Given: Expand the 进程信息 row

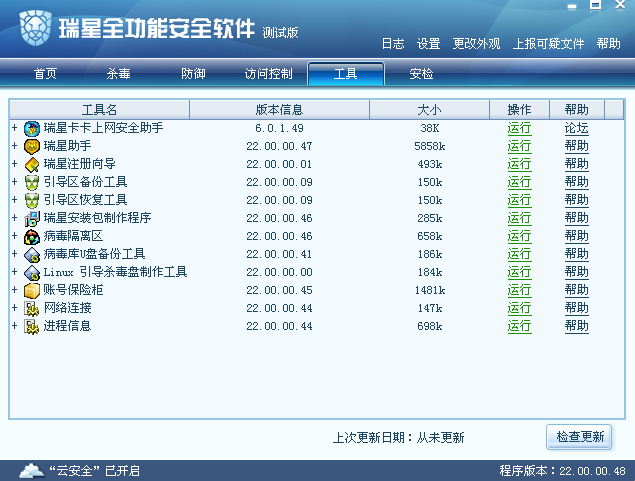Looking at the screenshot, I should pos(15,326).
